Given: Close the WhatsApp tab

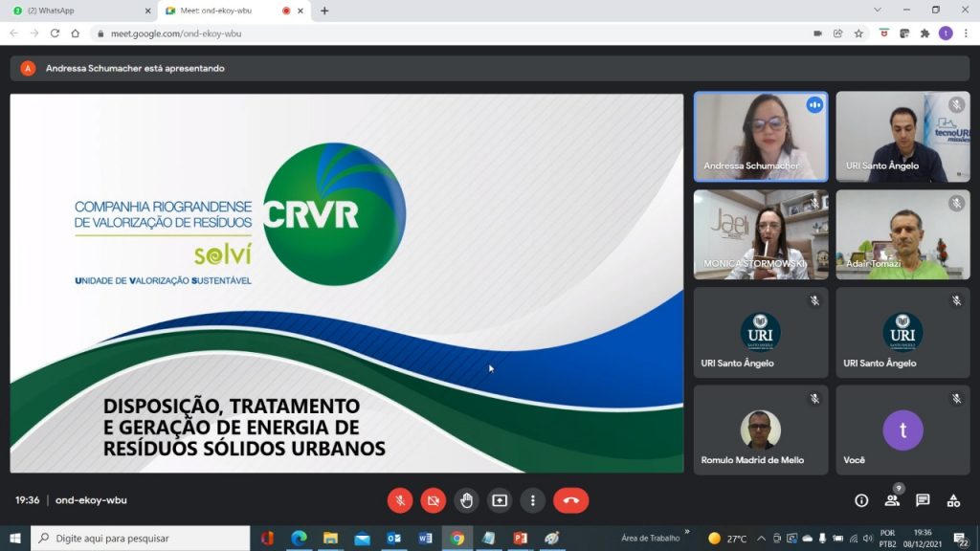Looking at the screenshot, I should 147,11.
